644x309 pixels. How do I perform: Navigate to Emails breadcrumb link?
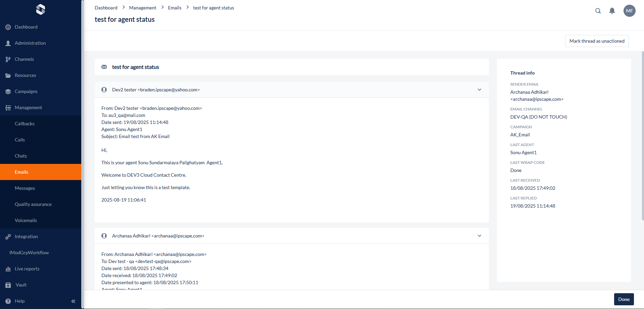[x=175, y=8]
